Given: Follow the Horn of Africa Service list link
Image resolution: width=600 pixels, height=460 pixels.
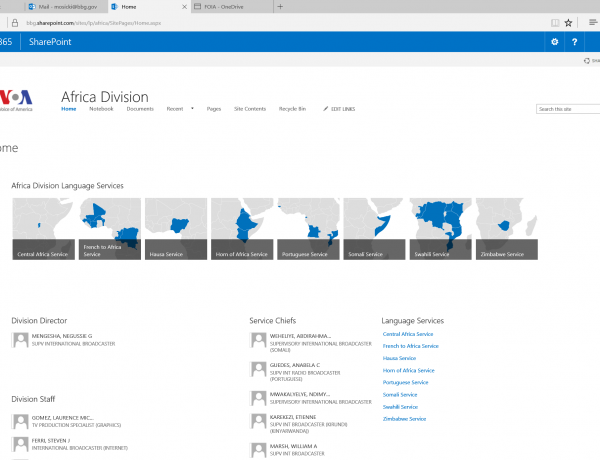Looking at the screenshot, I should (x=409, y=370).
